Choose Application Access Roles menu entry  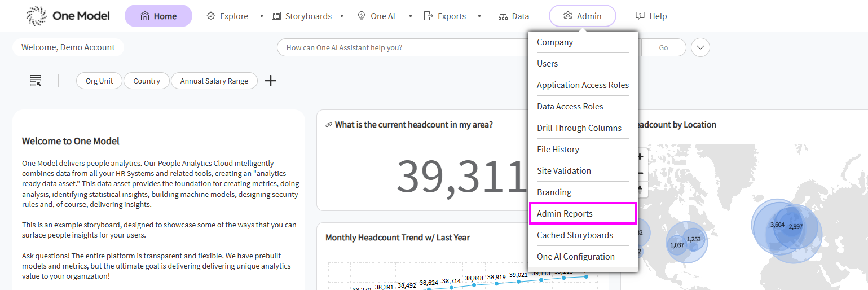[x=583, y=85]
